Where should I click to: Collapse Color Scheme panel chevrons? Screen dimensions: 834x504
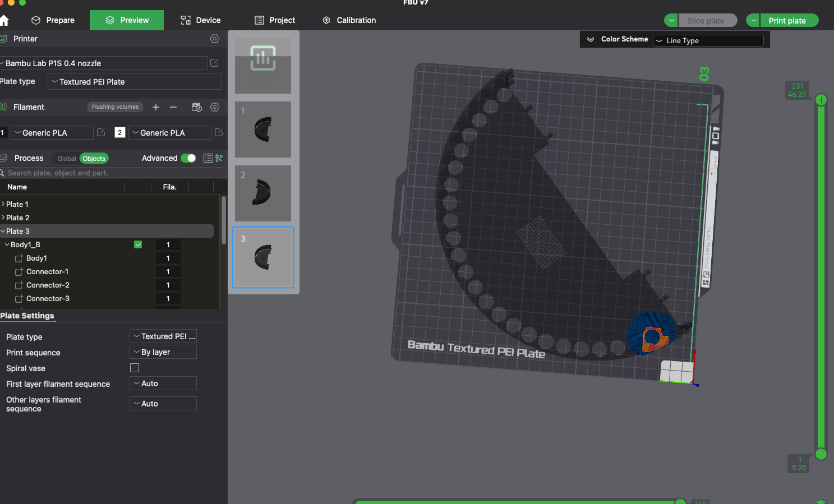(x=591, y=39)
